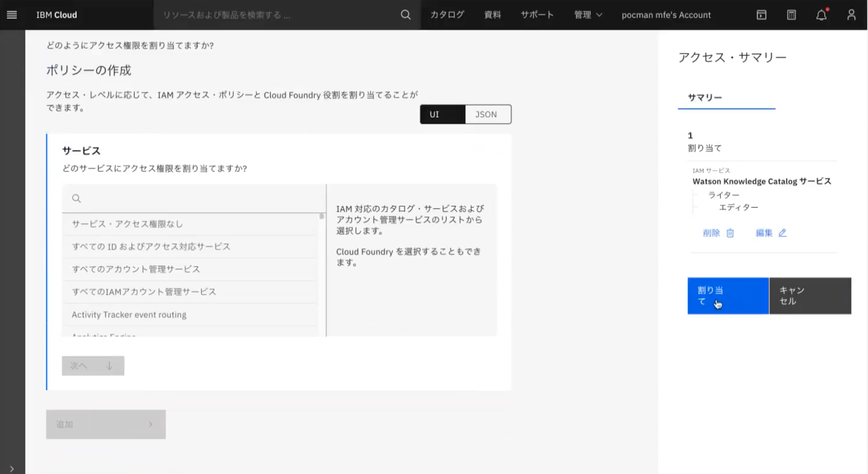Select Activity Tracker event routing service
The height and width of the screenshot is (474, 868).
click(129, 314)
